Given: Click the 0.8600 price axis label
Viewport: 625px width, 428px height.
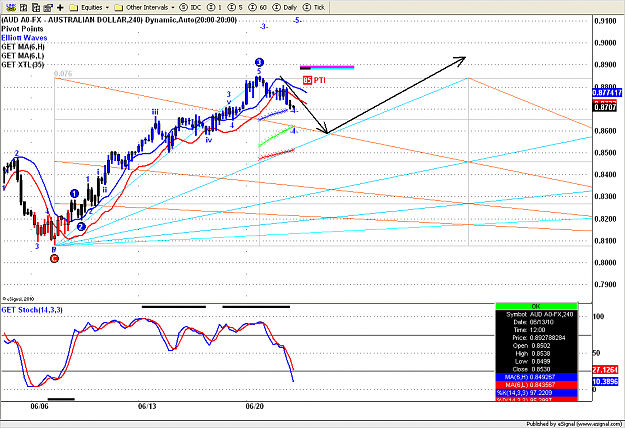Looking at the screenshot, I should point(605,131).
